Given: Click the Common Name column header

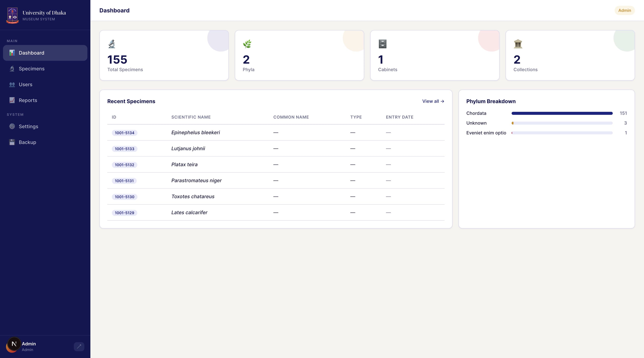Looking at the screenshot, I should [291, 117].
